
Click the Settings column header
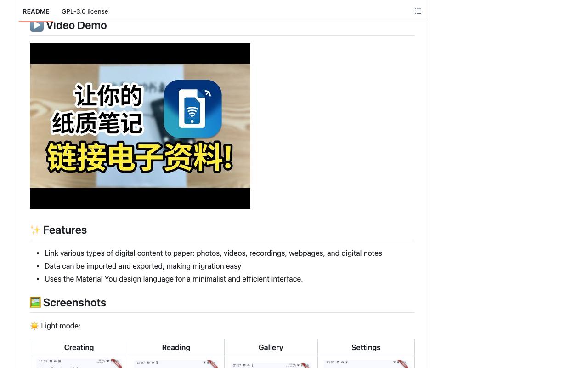tap(366, 347)
